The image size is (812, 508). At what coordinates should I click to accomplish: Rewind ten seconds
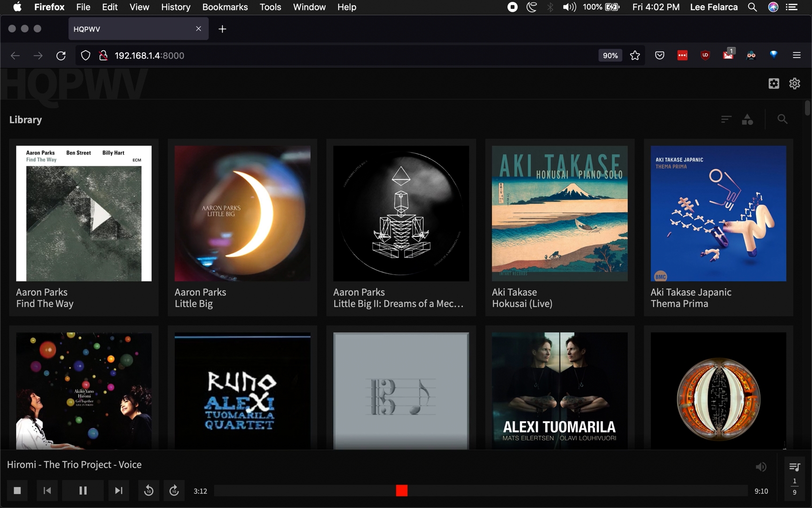click(148, 491)
